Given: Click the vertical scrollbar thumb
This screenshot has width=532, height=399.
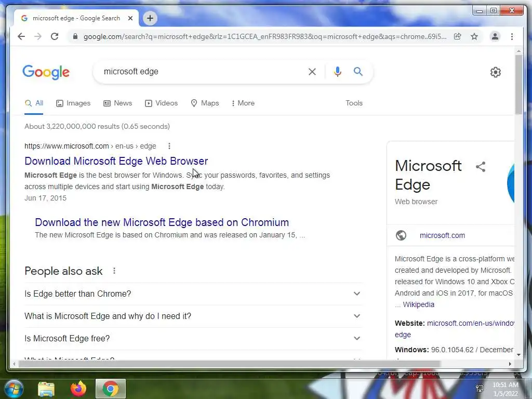Looking at the screenshot, I should [x=518, y=84].
